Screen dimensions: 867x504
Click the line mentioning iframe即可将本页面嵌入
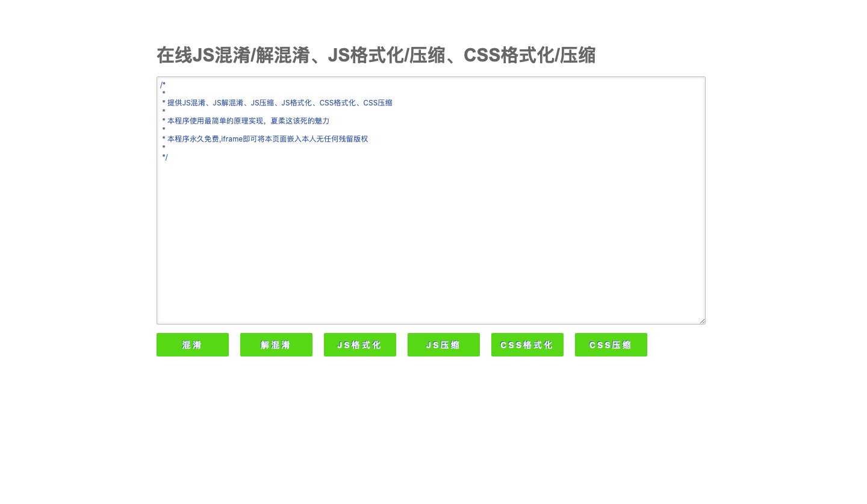265,139
